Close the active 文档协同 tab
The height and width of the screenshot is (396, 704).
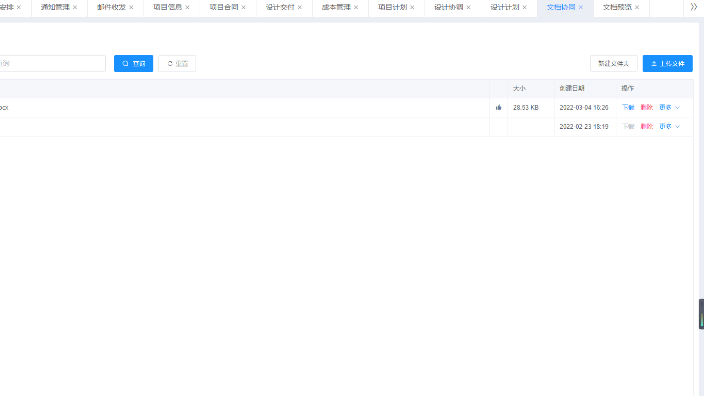point(581,7)
